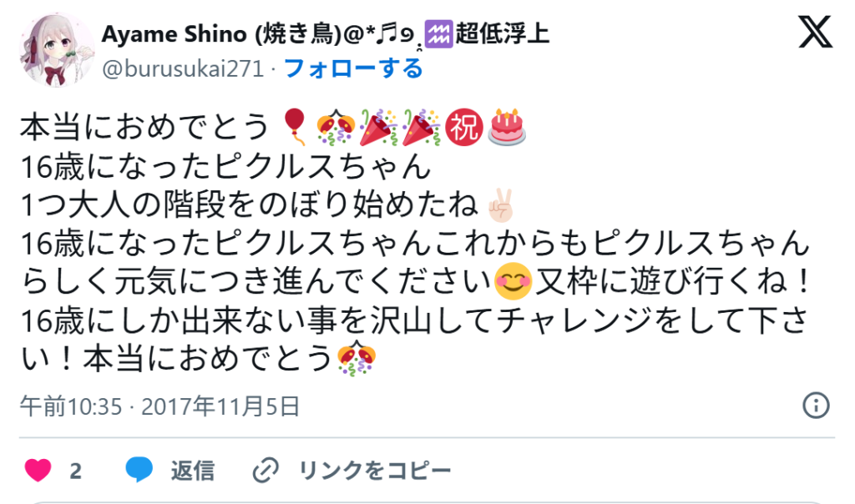The height and width of the screenshot is (504, 855).
Task: Click the X logo icon
Action: point(815,32)
